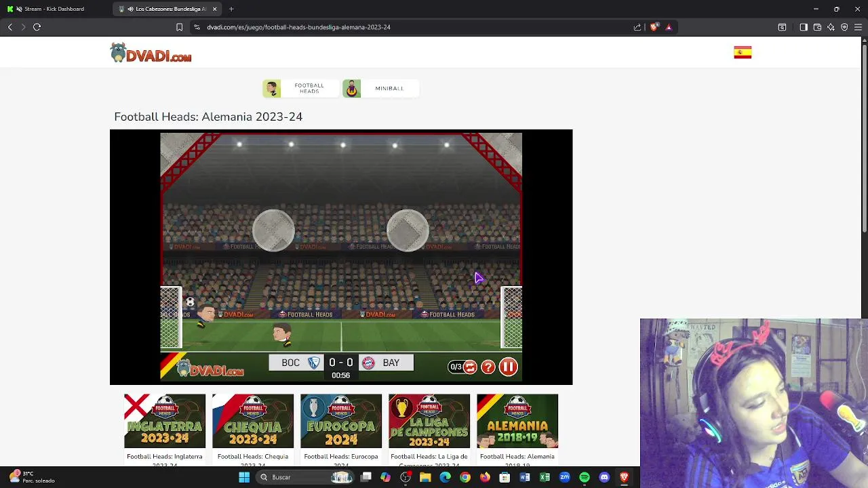
Task: Open File Explorer from the taskbar
Action: 425,477
